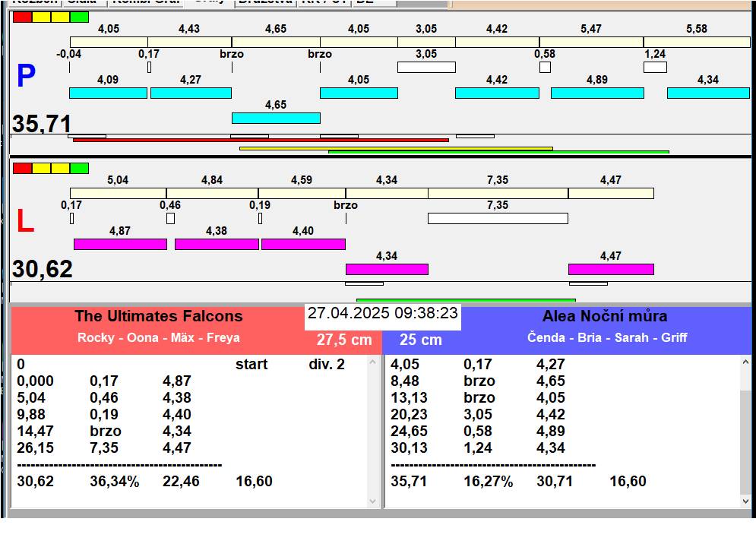This screenshot has width=756, height=544.
Task: Click the white 0,46 changeover box
Action: pyautogui.click(x=170, y=219)
